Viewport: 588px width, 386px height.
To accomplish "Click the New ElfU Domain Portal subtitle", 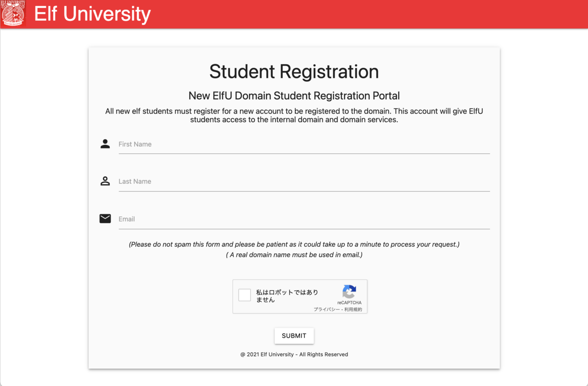I will 294,96.
